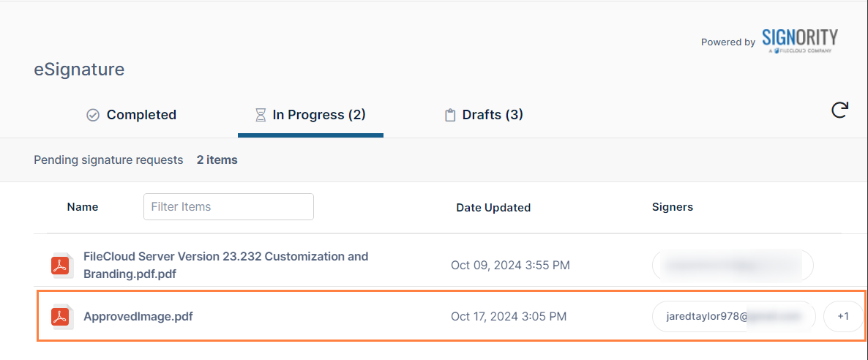Click the Name column header
This screenshot has height=360, width=868.
[x=83, y=207]
